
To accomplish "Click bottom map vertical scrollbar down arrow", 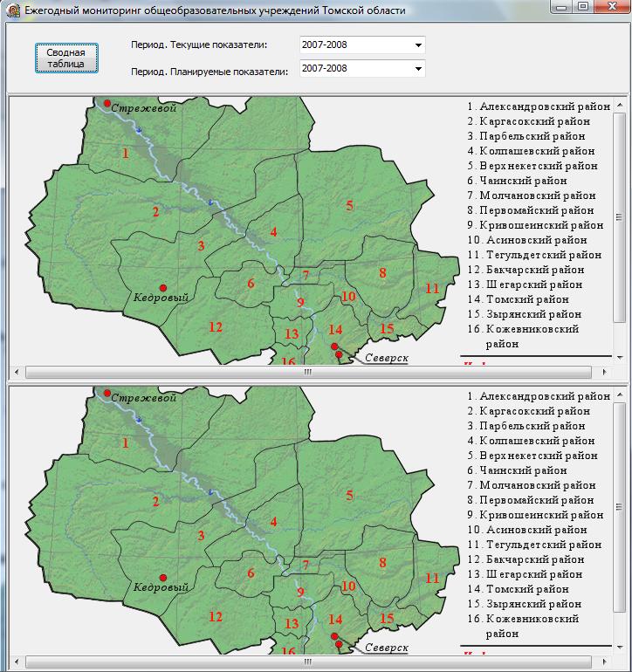I will 620,648.
